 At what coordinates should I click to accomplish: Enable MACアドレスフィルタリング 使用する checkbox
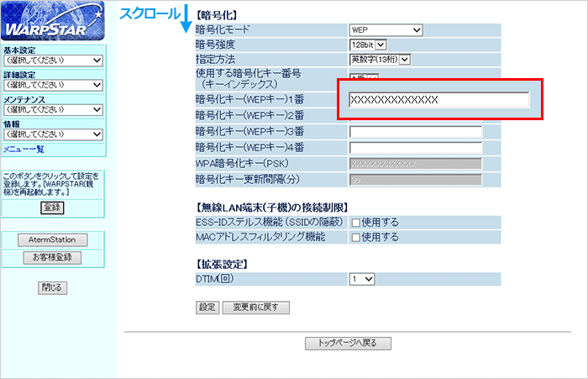pos(355,238)
